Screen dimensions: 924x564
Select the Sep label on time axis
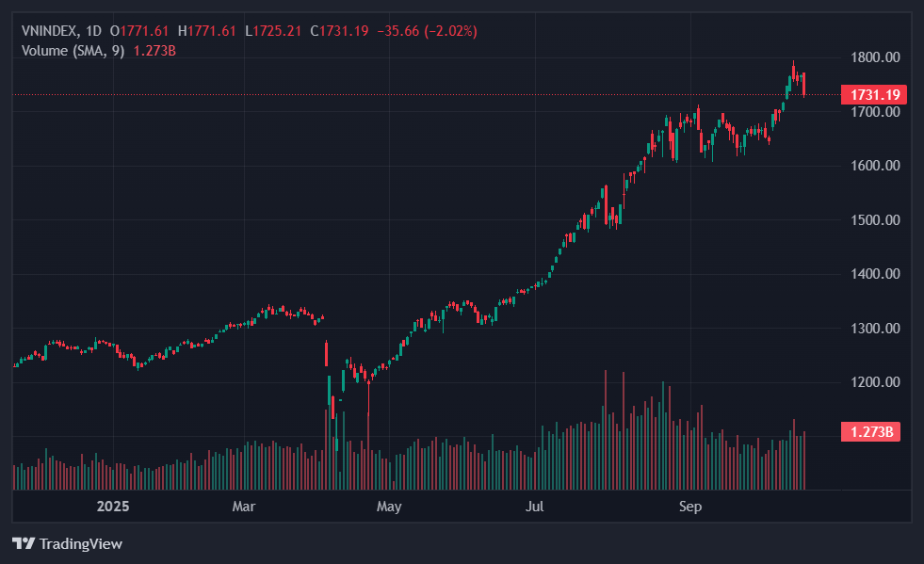coord(690,507)
